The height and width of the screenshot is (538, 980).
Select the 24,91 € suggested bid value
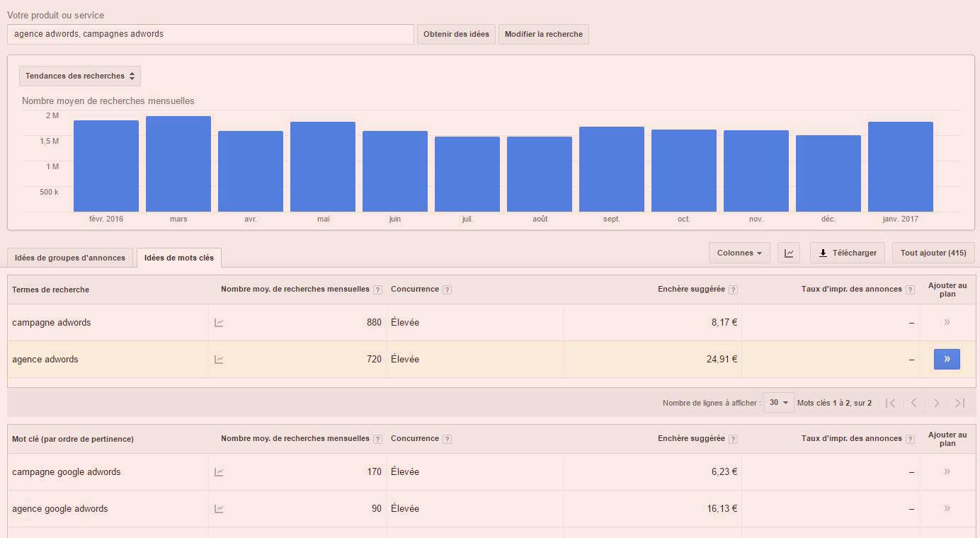(722, 360)
